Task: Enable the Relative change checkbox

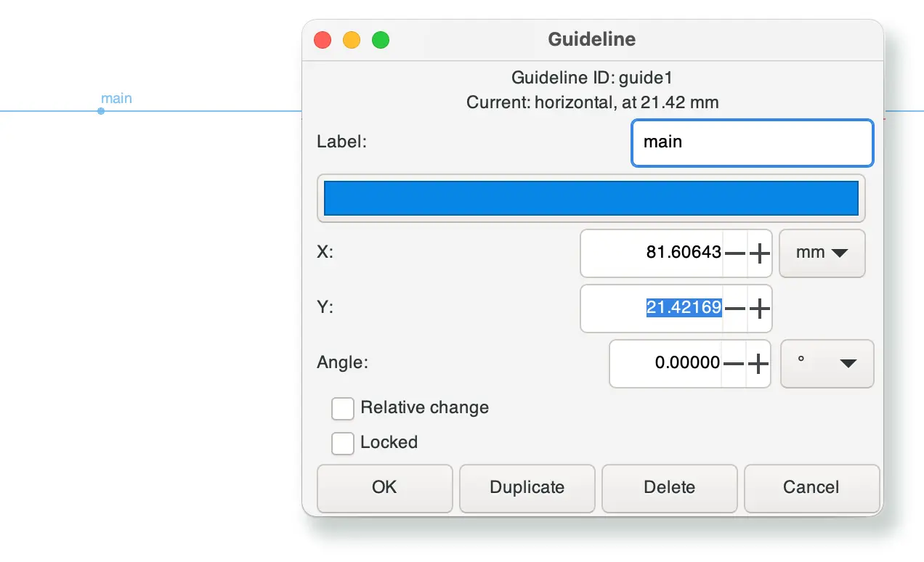Action: (x=343, y=409)
